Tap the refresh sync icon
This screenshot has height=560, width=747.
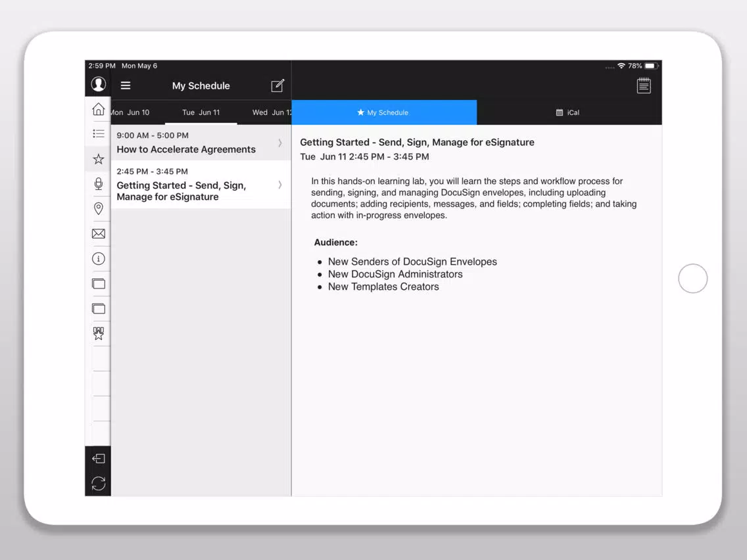(98, 483)
